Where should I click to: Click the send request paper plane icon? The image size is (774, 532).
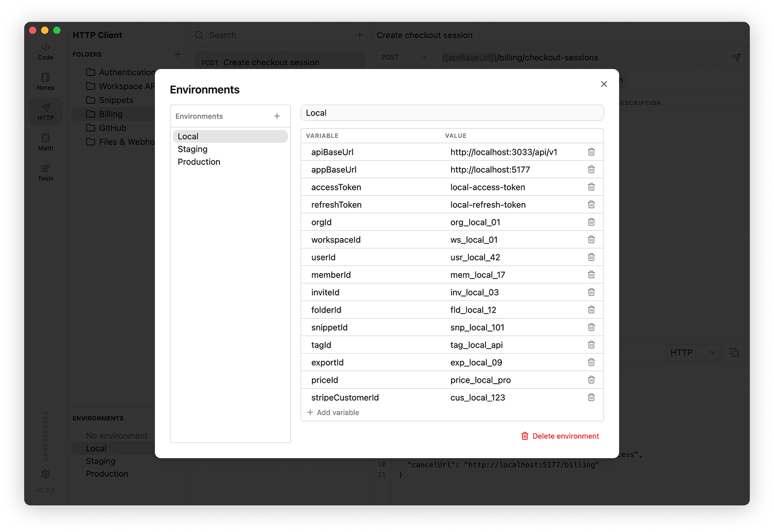pyautogui.click(x=736, y=57)
